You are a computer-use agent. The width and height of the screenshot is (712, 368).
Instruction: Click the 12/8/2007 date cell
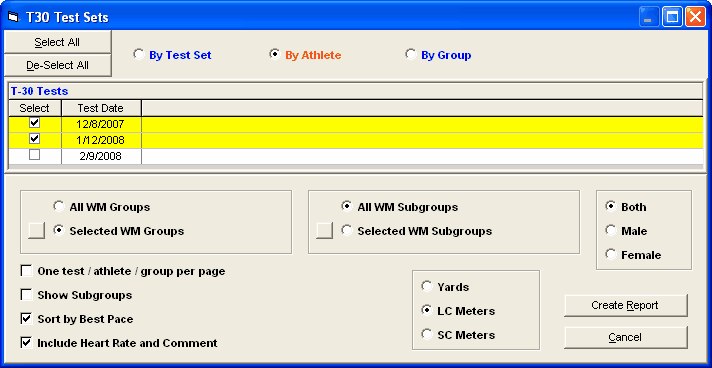point(101,124)
